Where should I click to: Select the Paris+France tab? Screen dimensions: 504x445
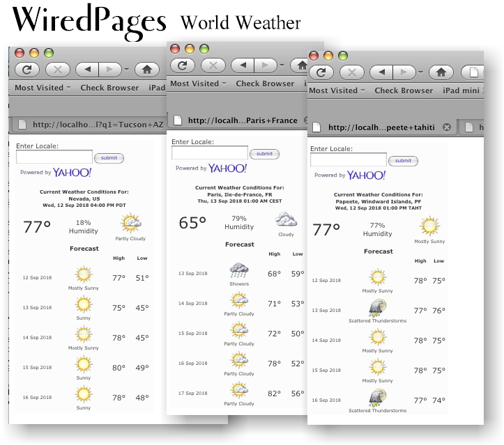[238, 120]
